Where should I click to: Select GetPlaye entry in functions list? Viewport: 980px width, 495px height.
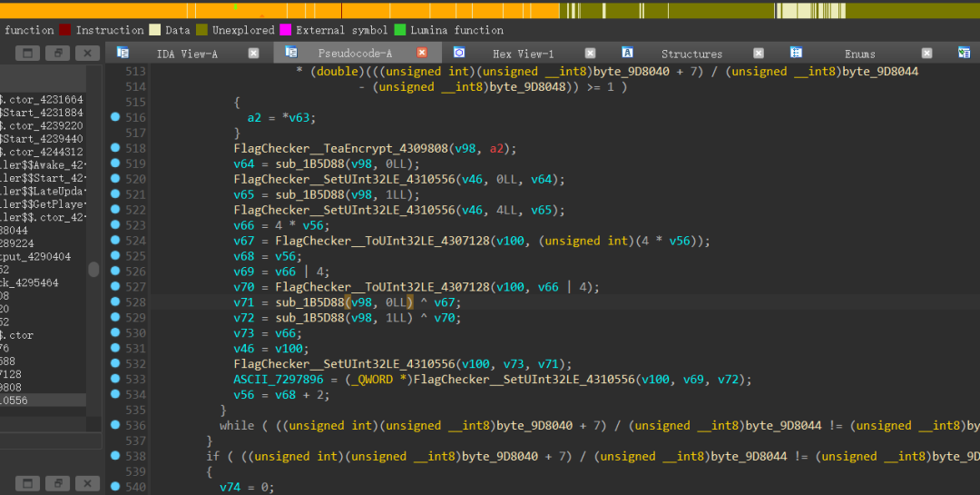tap(44, 204)
